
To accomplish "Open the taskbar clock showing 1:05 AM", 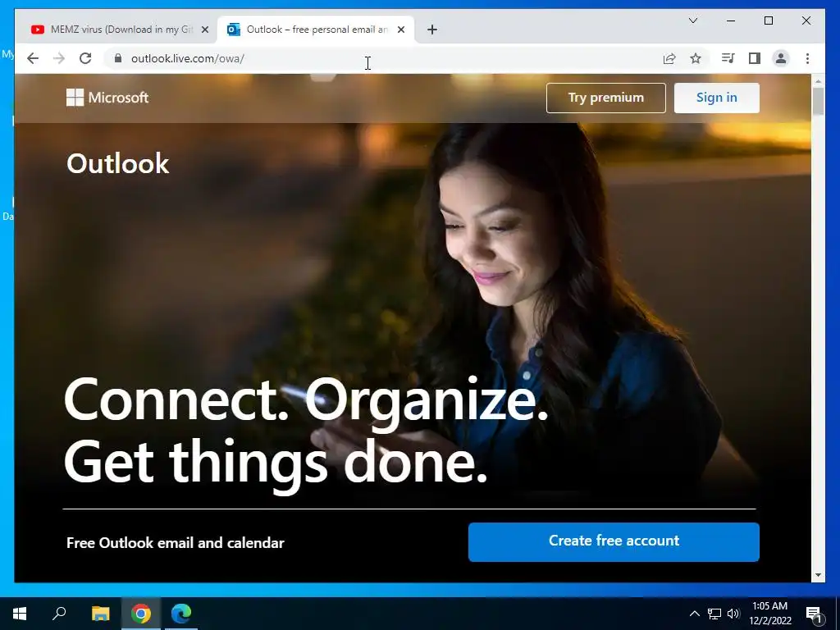I will click(x=769, y=614).
